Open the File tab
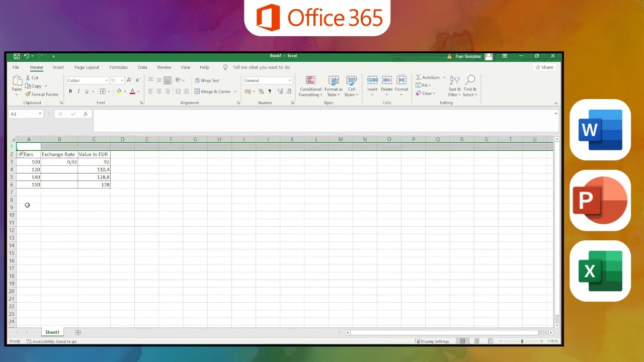This screenshot has height=362, width=644. tap(16, 67)
